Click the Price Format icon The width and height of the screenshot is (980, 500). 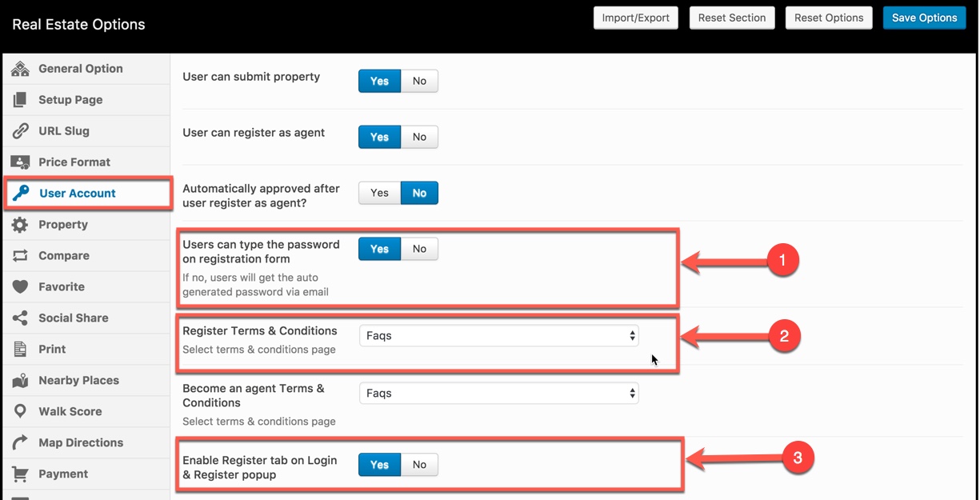point(20,162)
